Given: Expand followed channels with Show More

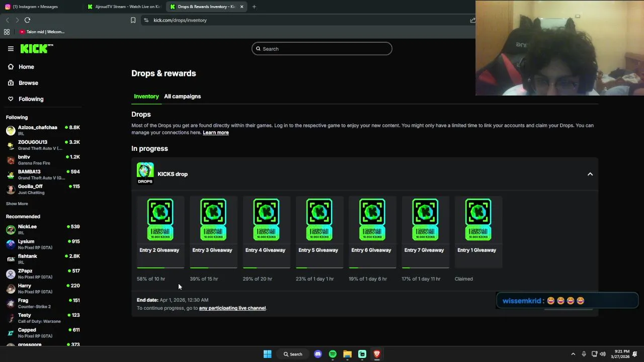Looking at the screenshot, I should click(17, 204).
